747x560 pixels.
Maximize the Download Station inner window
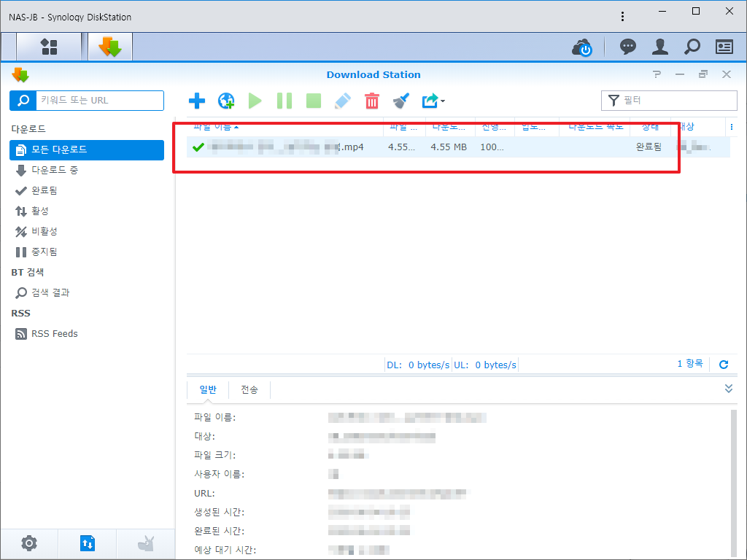click(703, 74)
